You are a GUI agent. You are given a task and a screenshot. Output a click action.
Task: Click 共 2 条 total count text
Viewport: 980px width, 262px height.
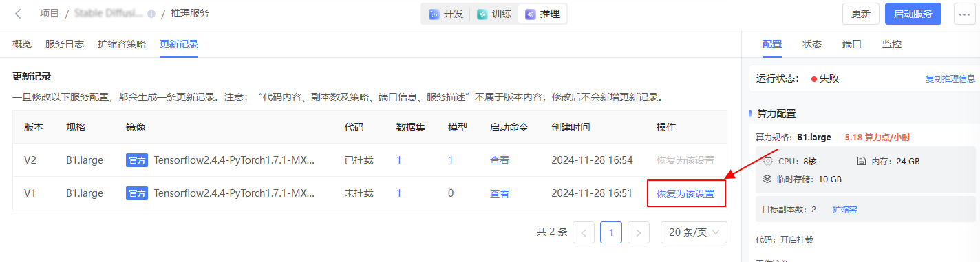[x=552, y=232]
